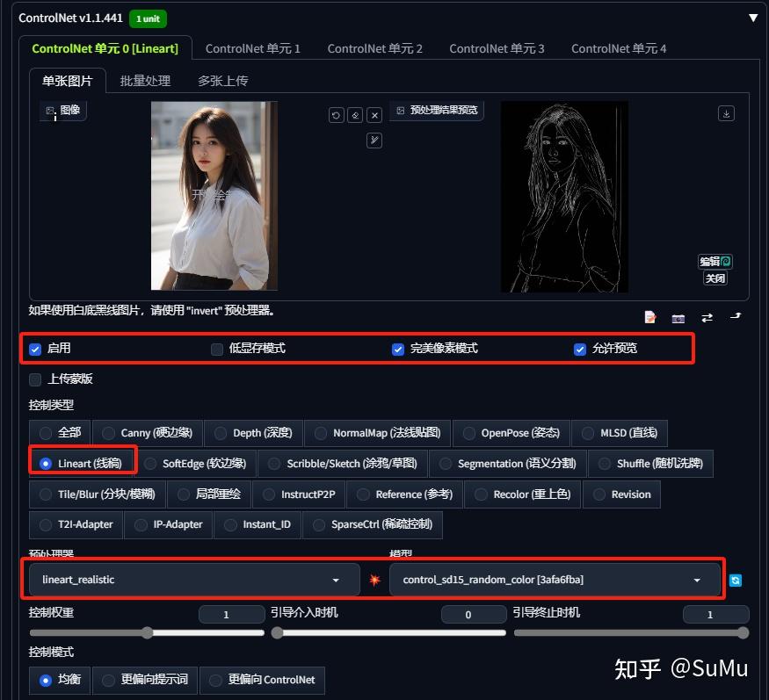Click the swap arrows icon below the preview
769x700 pixels.
(x=707, y=318)
